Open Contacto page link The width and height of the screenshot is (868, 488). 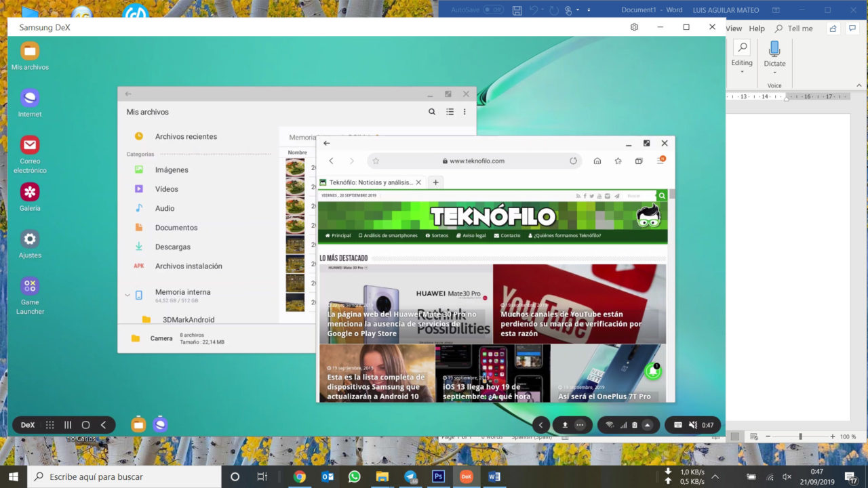pos(507,236)
